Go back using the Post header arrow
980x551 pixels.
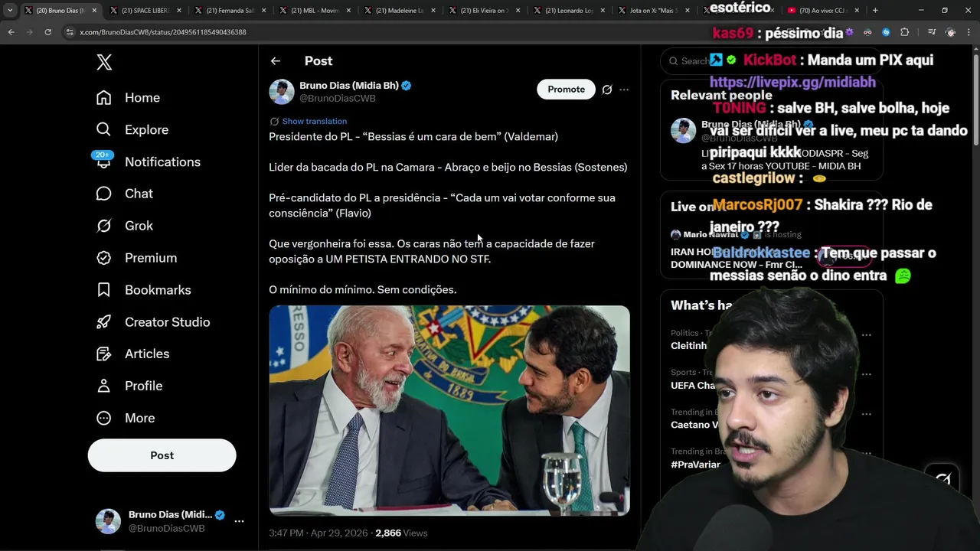pos(276,61)
